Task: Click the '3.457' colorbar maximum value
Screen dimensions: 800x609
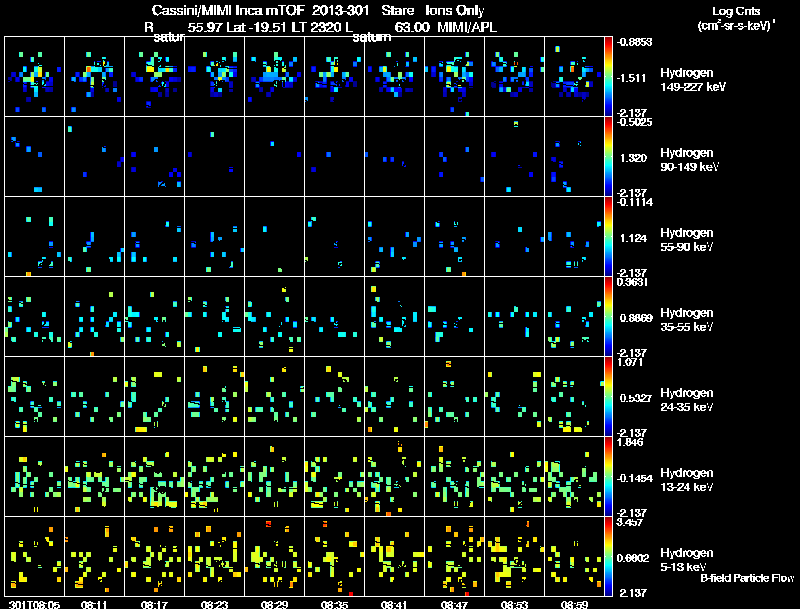Action: point(630,522)
